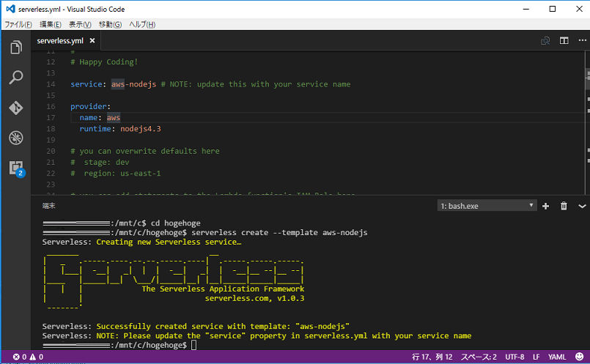Click the feedback smiley icon in status bar
This screenshot has width=590, height=364.
point(580,357)
